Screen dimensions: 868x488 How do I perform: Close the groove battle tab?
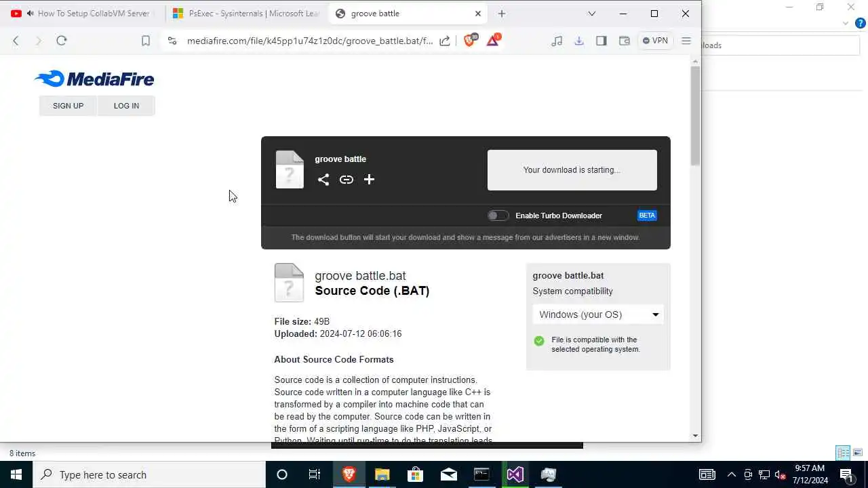coord(478,14)
